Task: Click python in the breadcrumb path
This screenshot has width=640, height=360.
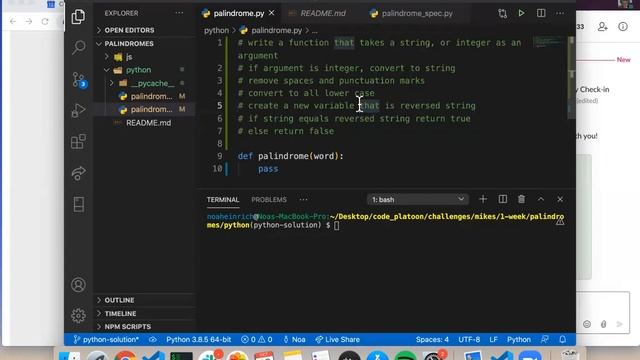Action: coord(216,30)
